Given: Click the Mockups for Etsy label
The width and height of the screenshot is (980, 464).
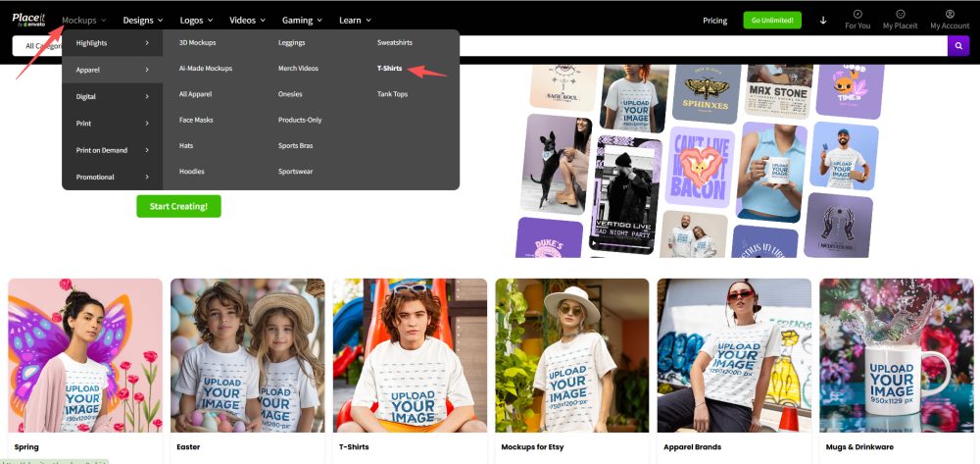Looking at the screenshot, I should (x=532, y=447).
